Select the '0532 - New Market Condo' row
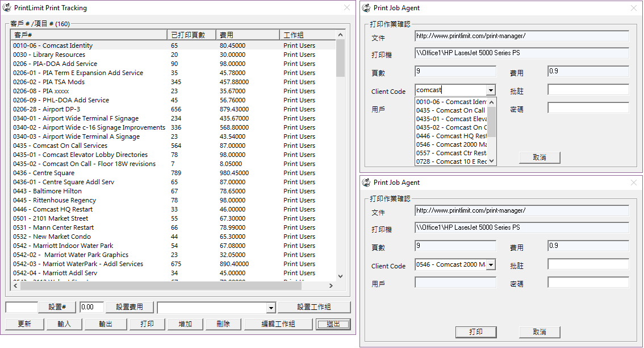The image size is (644, 348). point(173,237)
